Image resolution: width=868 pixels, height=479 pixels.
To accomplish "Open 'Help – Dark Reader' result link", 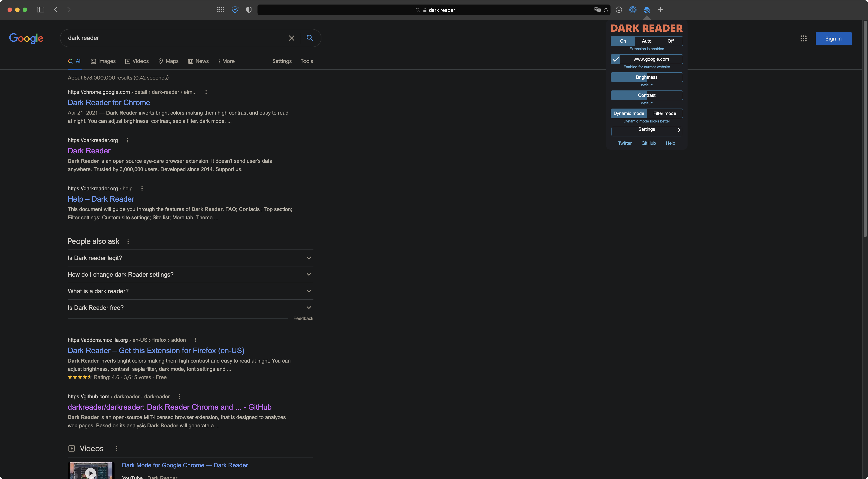I will coord(101,199).
